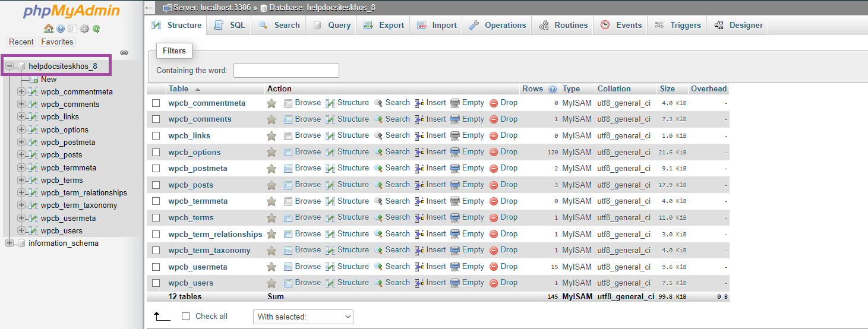Viewport: 868px width, 329px height.
Task: Tick checkbox for wpcb_users row
Action: pyautogui.click(x=156, y=283)
